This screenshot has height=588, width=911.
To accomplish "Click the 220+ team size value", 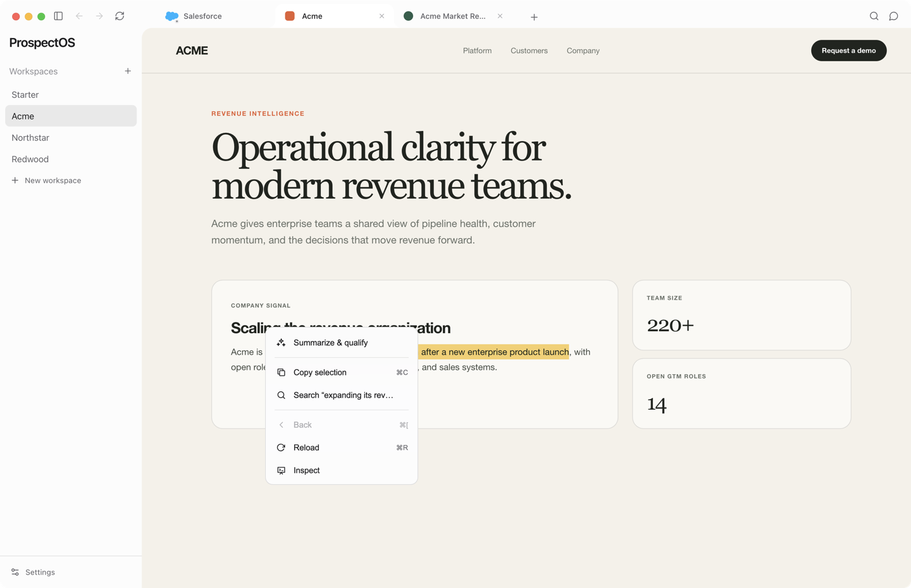I will 670,326.
